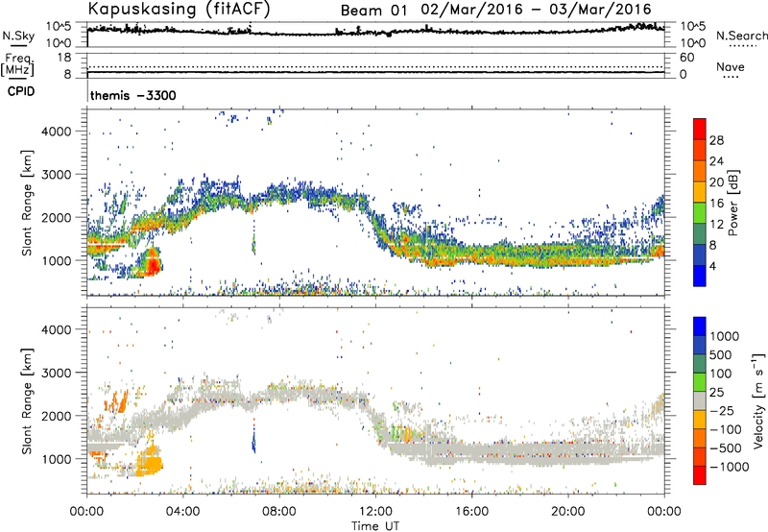The width and height of the screenshot is (768, 532).
Task: Click the 'Time UT' axis title
Action: pos(375,525)
